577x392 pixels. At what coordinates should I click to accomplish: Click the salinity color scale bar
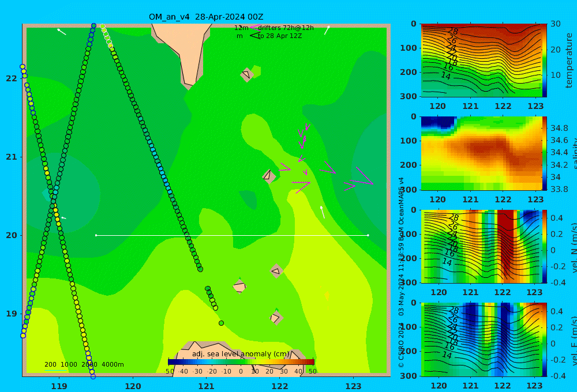544,153
